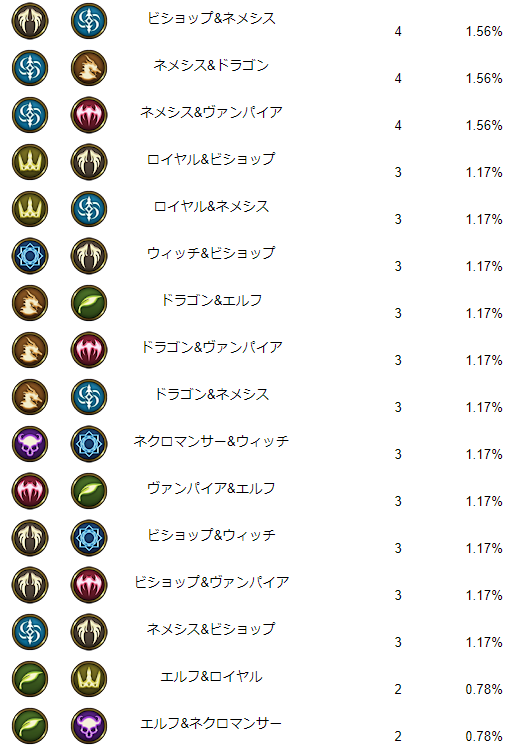This screenshot has height=751, width=519.
Task: Click Witch icon in ウィッチ&ビショップ row
Action: point(30,256)
